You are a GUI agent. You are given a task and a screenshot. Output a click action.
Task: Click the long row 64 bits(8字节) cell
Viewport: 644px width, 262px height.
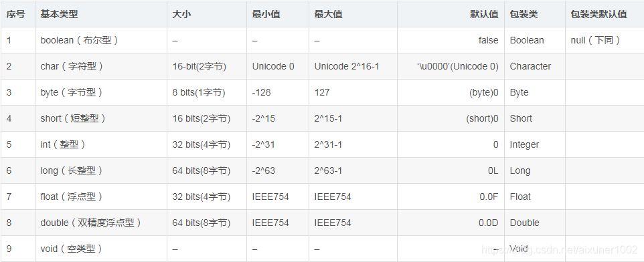click(x=207, y=170)
